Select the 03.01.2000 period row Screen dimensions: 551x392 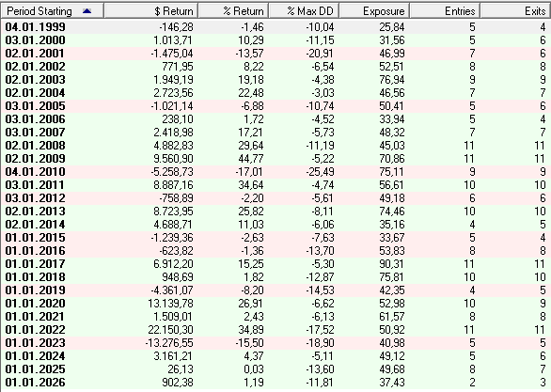click(275, 40)
